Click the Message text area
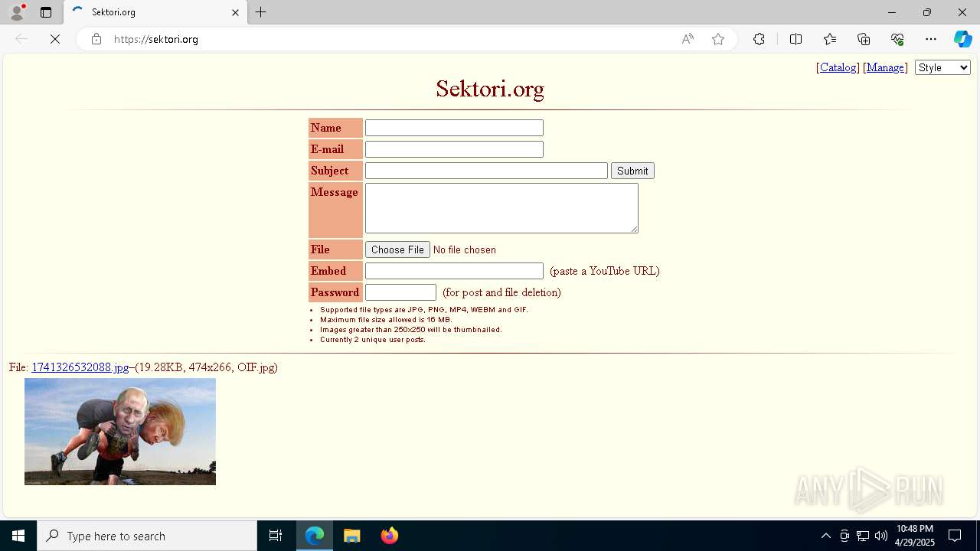This screenshot has width=980, height=551. (x=501, y=208)
